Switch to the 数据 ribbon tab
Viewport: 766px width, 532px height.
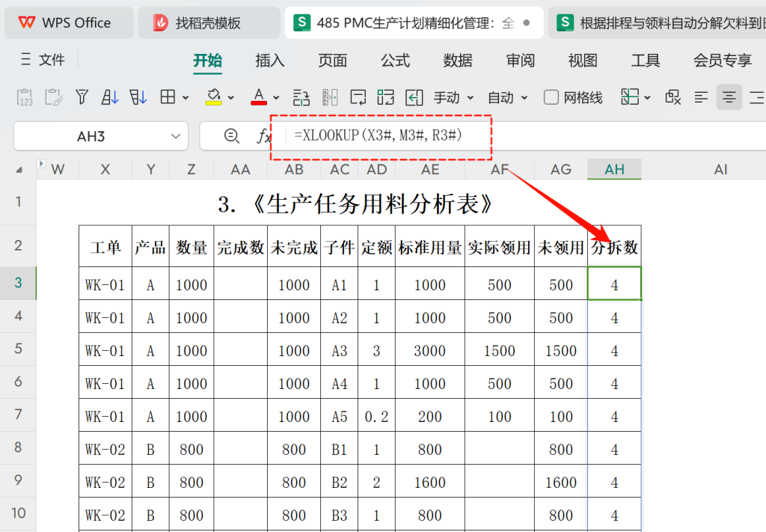[x=458, y=61]
